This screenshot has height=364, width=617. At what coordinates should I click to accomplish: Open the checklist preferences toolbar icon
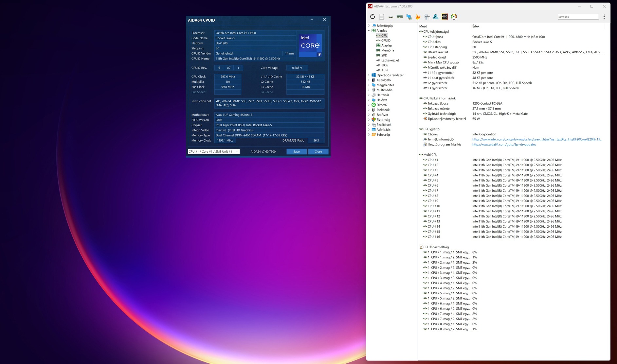[x=427, y=17]
